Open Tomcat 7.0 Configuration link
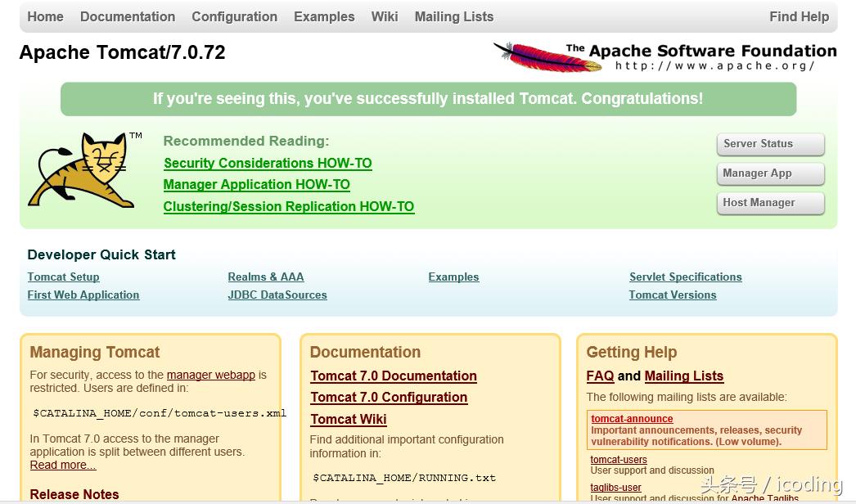This screenshot has height=504, width=856. [389, 398]
